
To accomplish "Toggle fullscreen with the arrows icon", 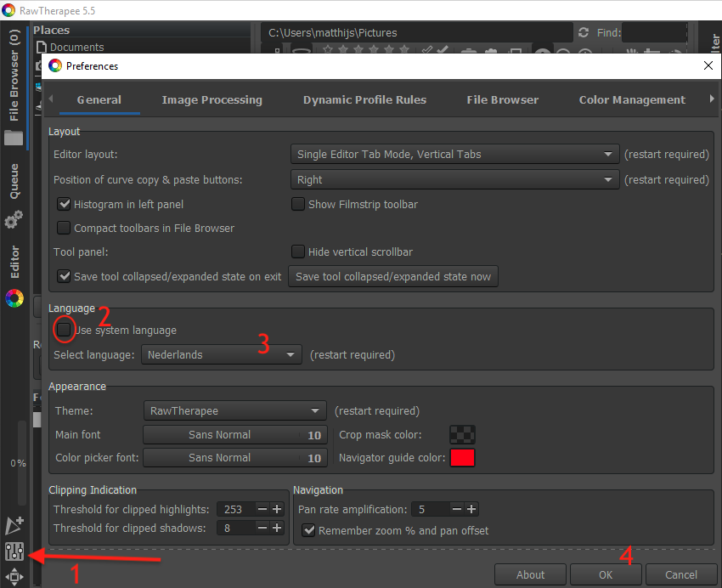I will (x=14, y=577).
